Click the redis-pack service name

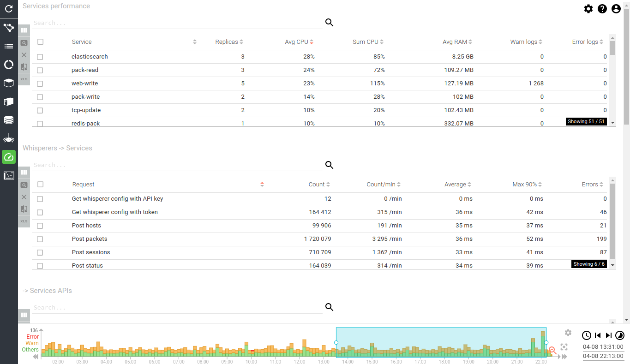pyautogui.click(x=86, y=124)
